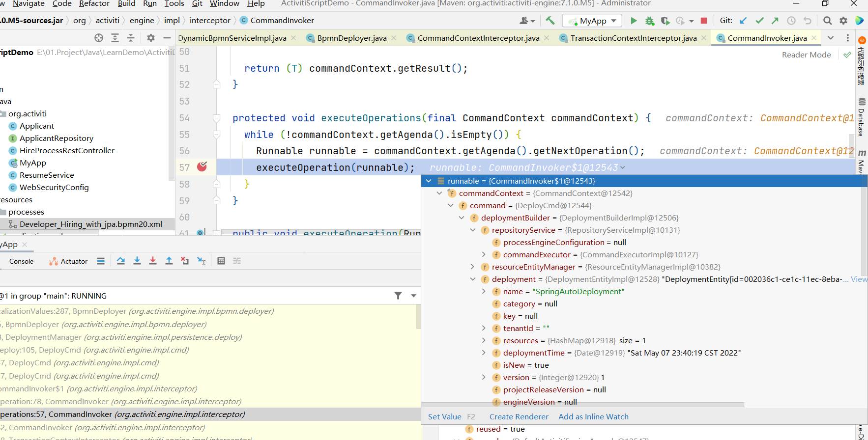Select HireProcessRestController in project tree
This screenshot has width=868, height=440.
coord(67,150)
